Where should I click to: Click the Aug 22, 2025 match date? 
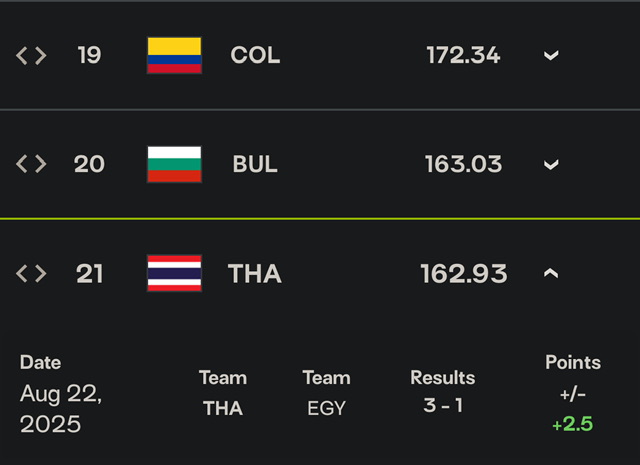pos(61,409)
